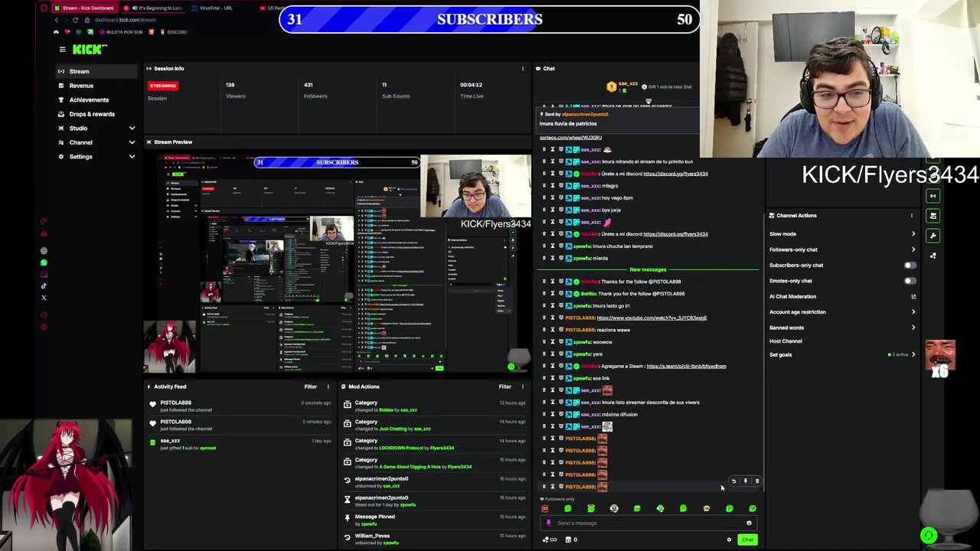The width and height of the screenshot is (980, 551).
Task: Click the browser reload button
Action: coord(75,20)
